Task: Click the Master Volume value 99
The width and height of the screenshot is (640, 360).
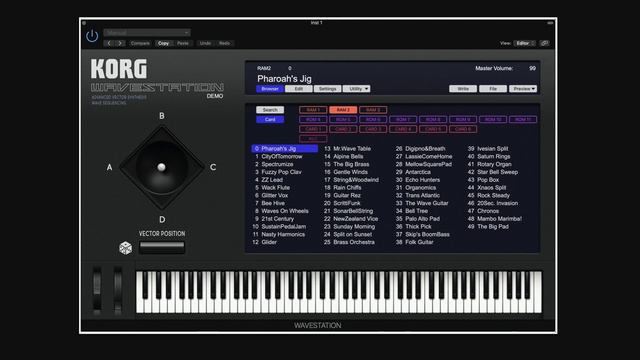Action: pos(532,68)
